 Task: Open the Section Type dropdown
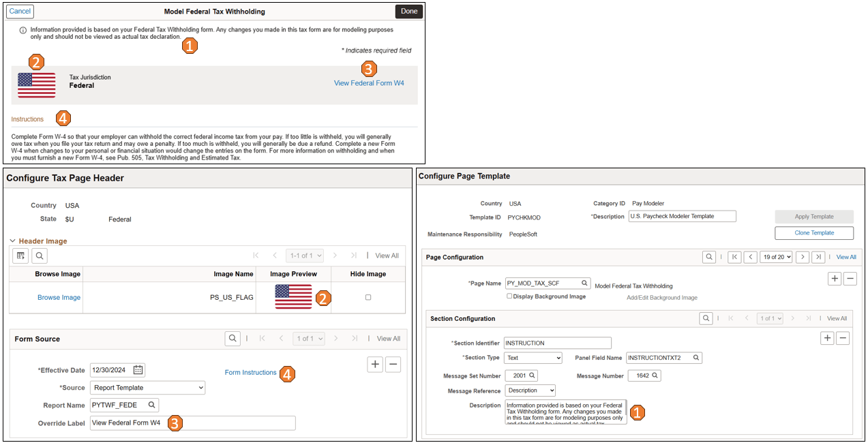533,357
